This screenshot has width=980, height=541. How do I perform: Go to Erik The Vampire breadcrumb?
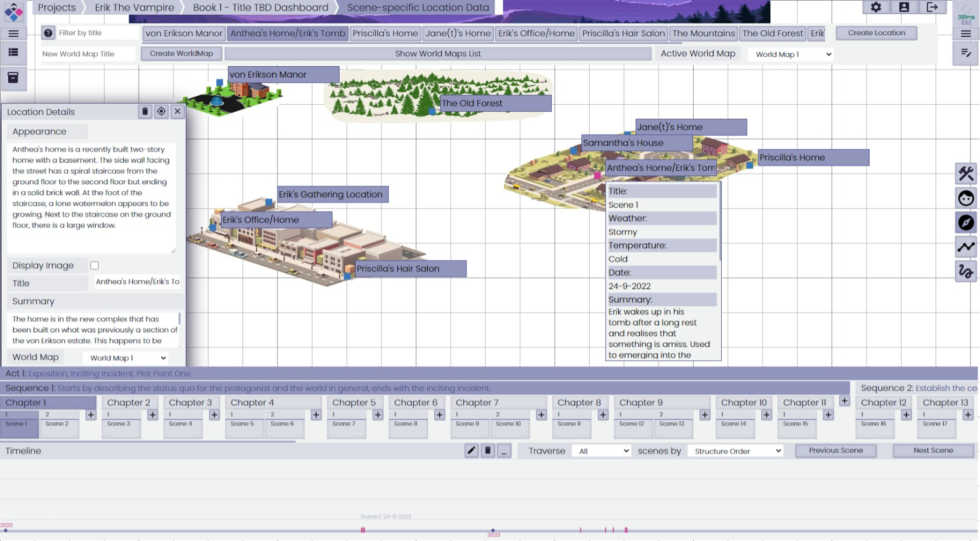[134, 8]
